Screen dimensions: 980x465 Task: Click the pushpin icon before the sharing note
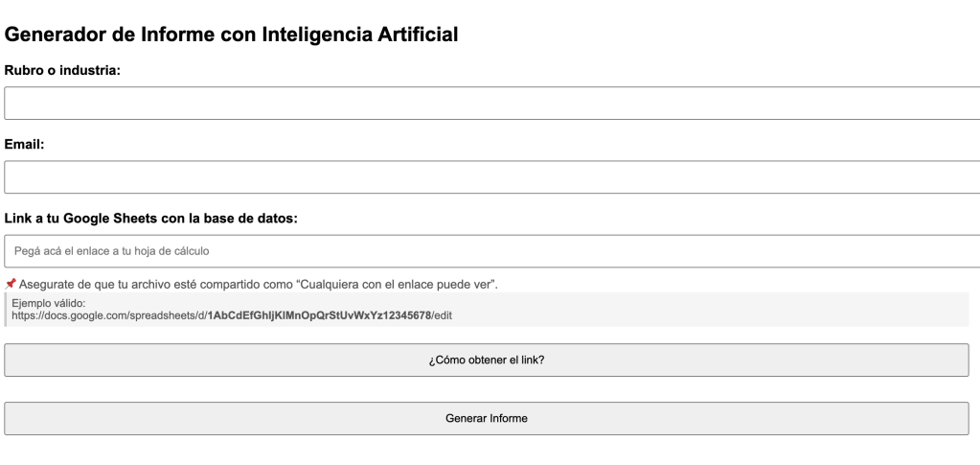[x=11, y=284]
